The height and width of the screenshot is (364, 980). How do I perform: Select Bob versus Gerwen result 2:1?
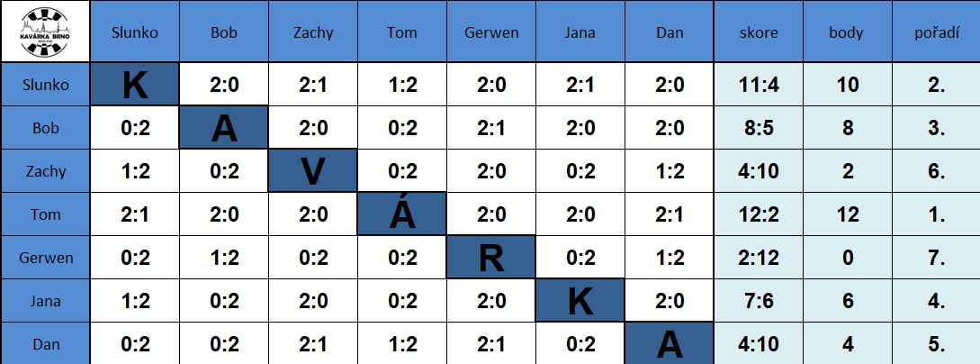[491, 128]
